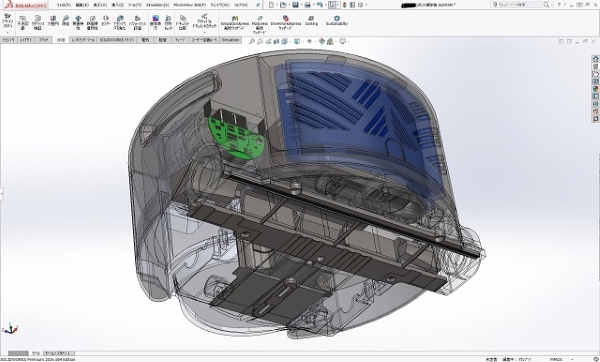This screenshot has height=362, width=600.
Task: Open the Appearances color-ball task pane icon
Action: tap(595, 89)
